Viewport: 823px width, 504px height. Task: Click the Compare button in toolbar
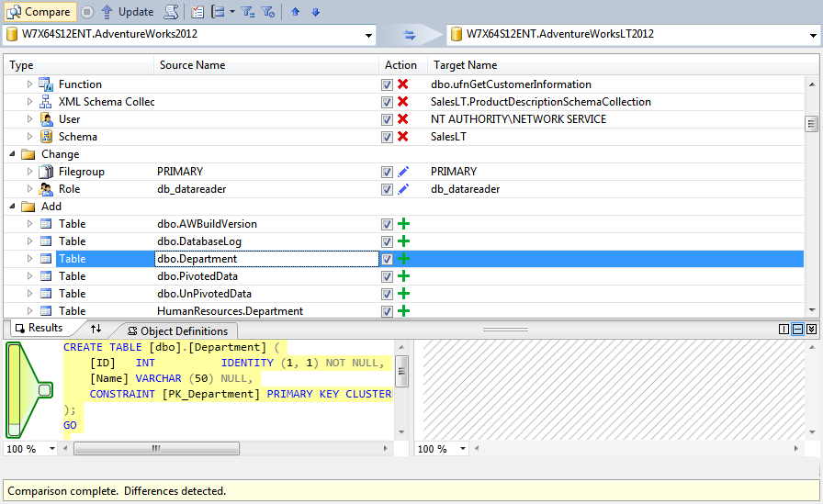click(x=39, y=12)
